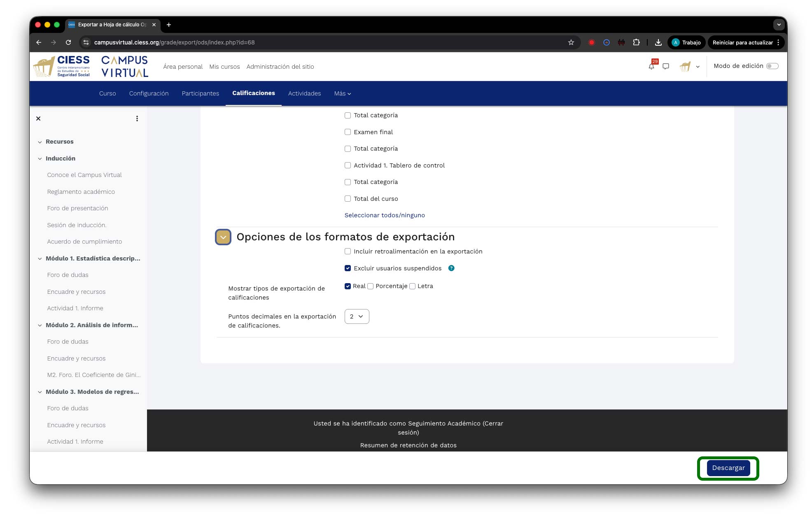Open the notifications bell icon
The width and height of the screenshot is (812, 514).
click(x=651, y=67)
